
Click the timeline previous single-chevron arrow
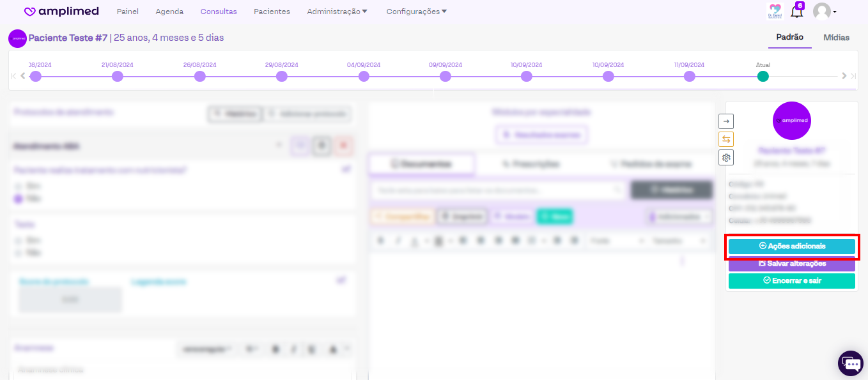pos(23,76)
